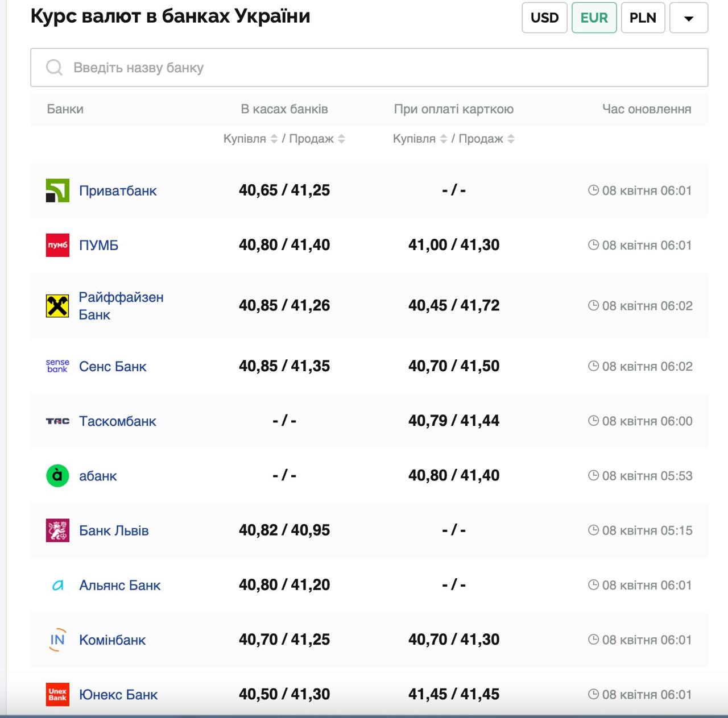Click the Банк Львів lion logo
The image size is (728, 718).
57,530
